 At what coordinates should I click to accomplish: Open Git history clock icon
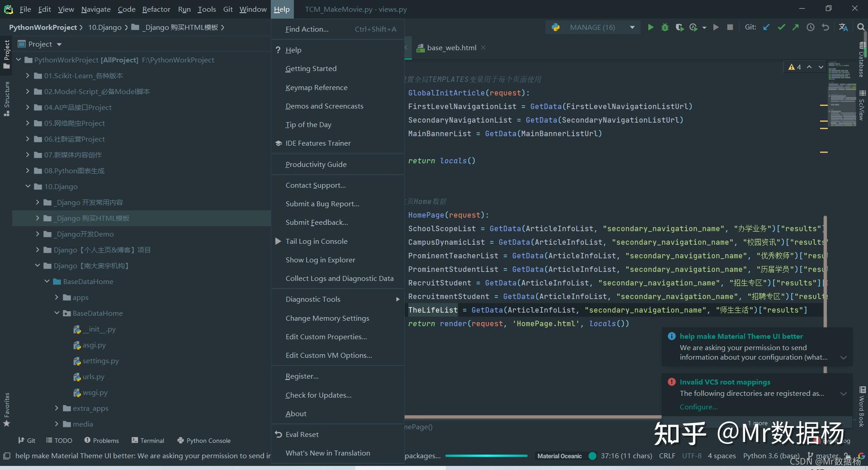point(811,28)
